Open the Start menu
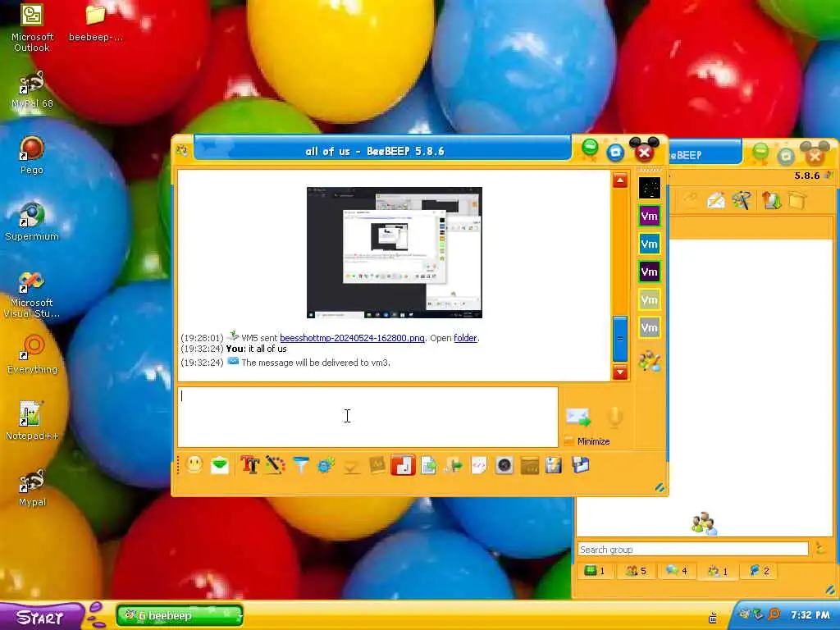840x630 pixels. pos(42,617)
